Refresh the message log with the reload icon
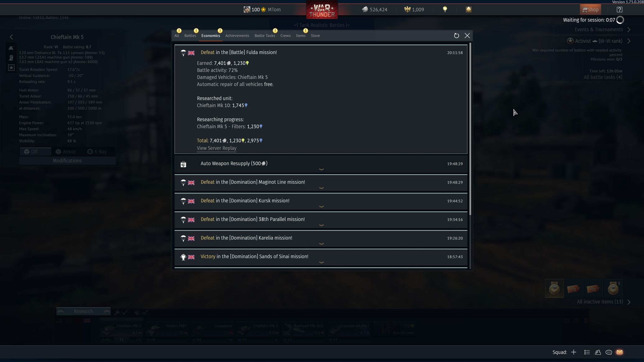The width and height of the screenshot is (644, 362). [x=456, y=36]
